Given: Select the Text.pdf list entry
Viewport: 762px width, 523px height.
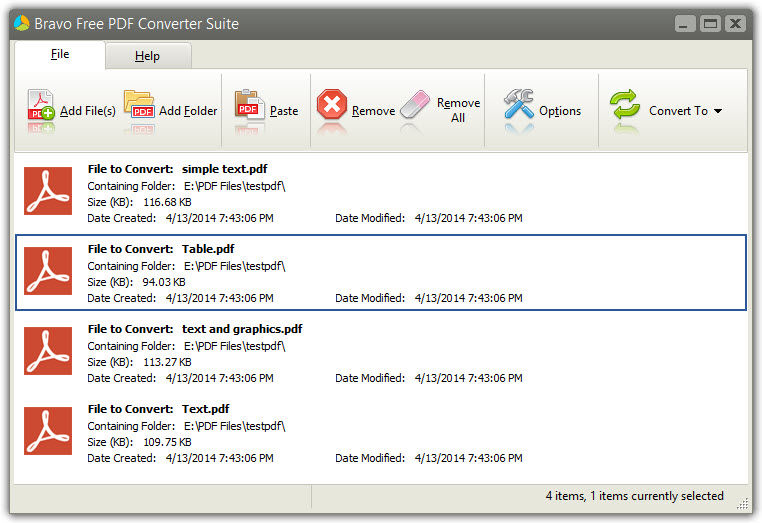Looking at the screenshot, I should coord(381,434).
